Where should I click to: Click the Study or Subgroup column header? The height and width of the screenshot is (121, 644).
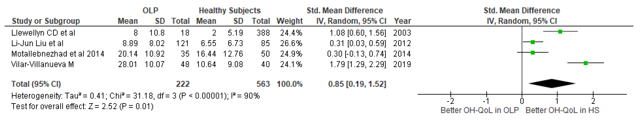click(x=46, y=21)
